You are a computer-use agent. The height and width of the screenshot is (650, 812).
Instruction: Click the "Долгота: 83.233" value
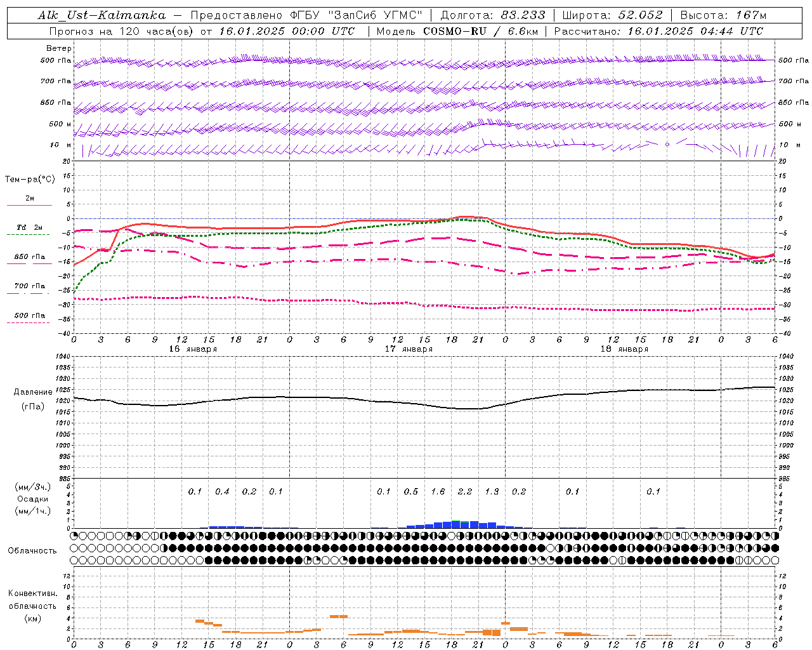coord(493,15)
